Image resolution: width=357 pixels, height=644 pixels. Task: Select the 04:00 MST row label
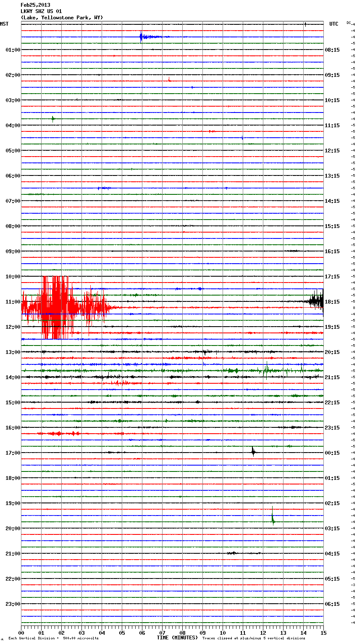point(13,126)
